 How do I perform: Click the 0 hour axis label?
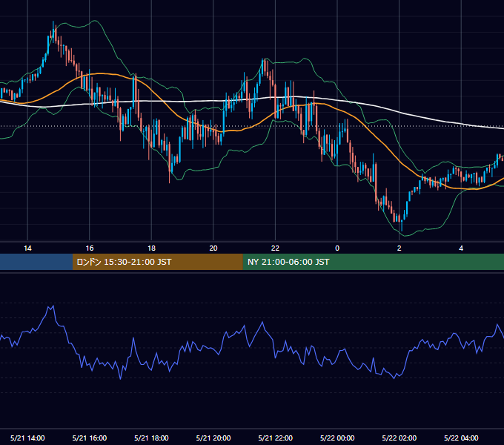click(337, 248)
